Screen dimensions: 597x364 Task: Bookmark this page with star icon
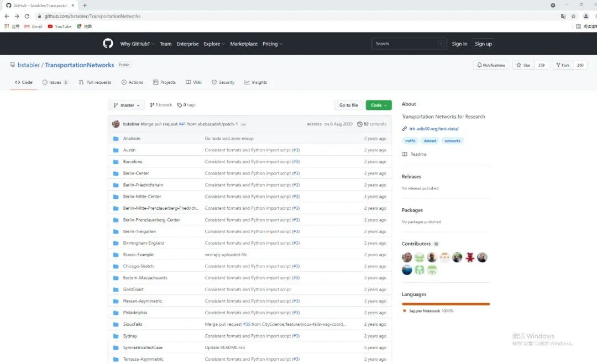pos(573,17)
